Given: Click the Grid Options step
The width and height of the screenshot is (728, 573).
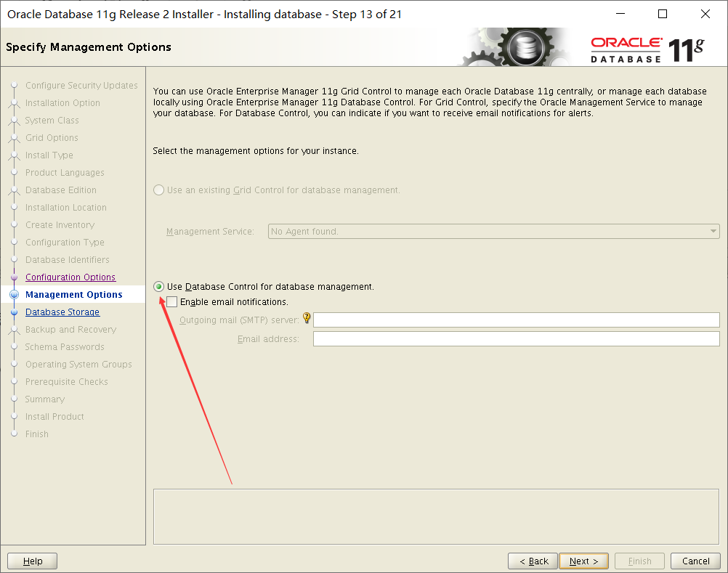Looking at the screenshot, I should click(x=52, y=137).
